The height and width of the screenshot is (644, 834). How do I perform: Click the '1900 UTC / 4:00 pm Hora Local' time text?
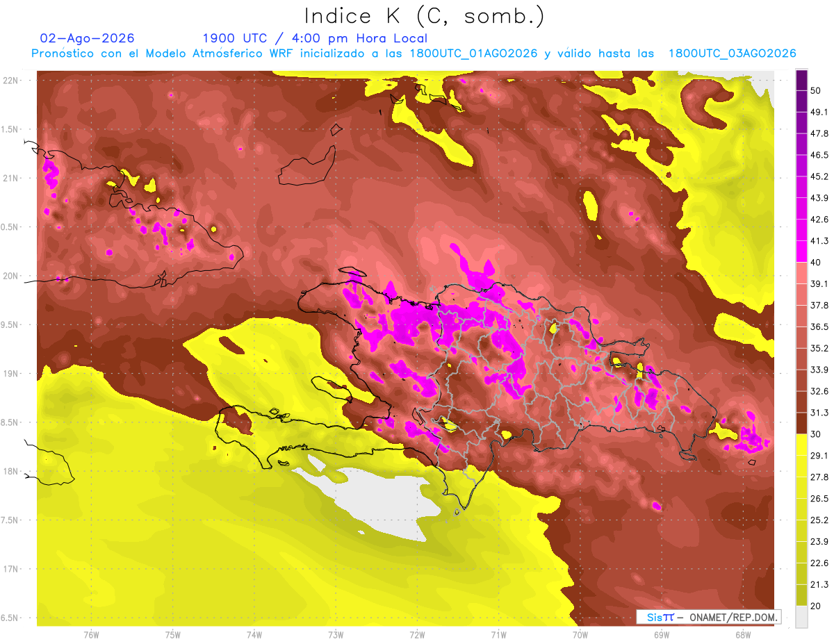315,38
